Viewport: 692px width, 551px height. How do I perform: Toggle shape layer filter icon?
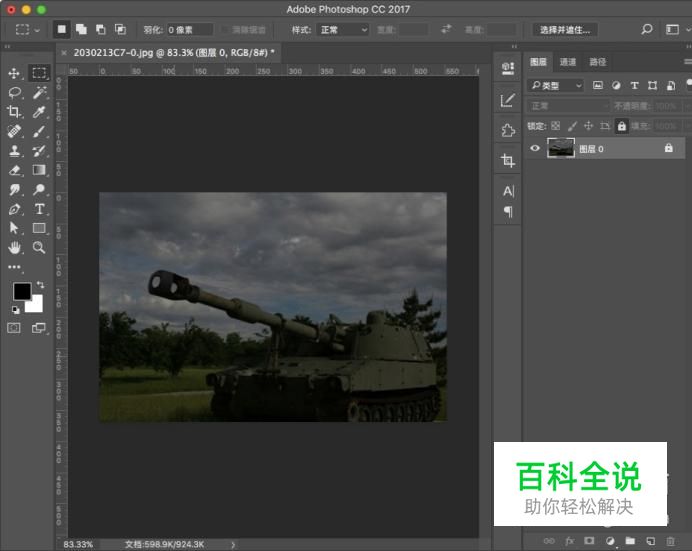click(x=652, y=85)
